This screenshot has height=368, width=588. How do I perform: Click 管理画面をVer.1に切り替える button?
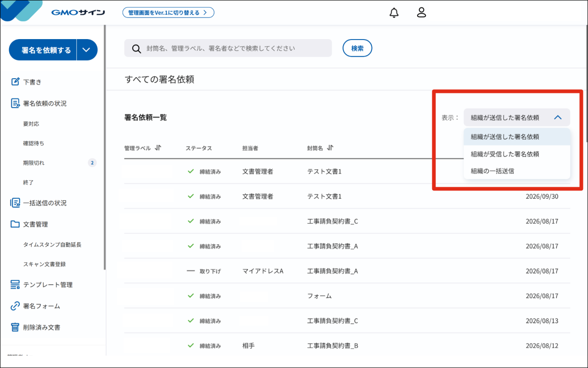click(x=168, y=12)
